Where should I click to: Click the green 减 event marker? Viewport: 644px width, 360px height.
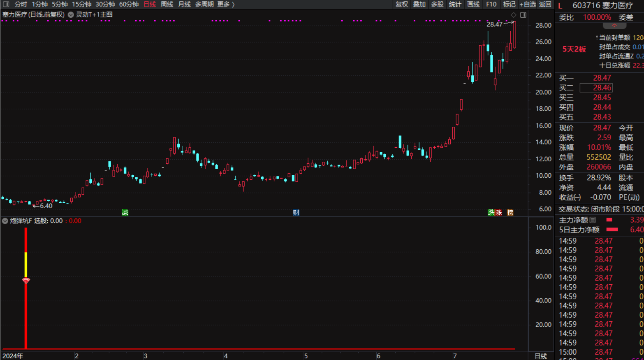125,212
